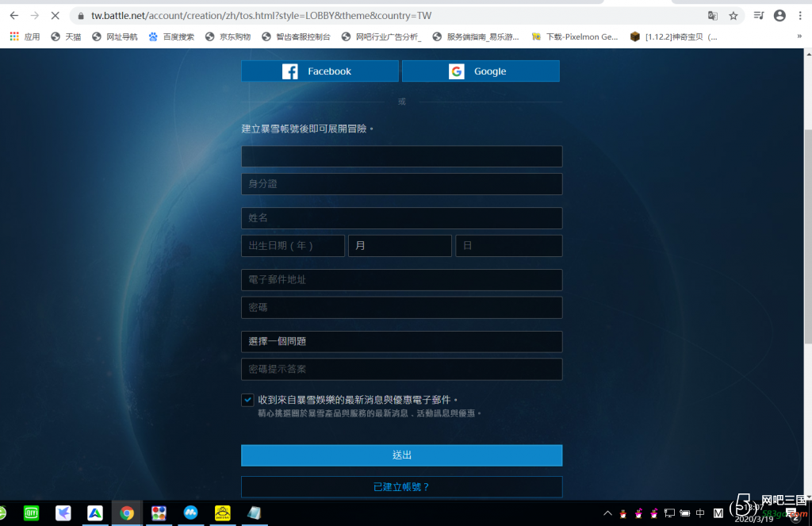This screenshot has width=812, height=526.
Task: Sign up with the Facebook button
Action: [320, 71]
